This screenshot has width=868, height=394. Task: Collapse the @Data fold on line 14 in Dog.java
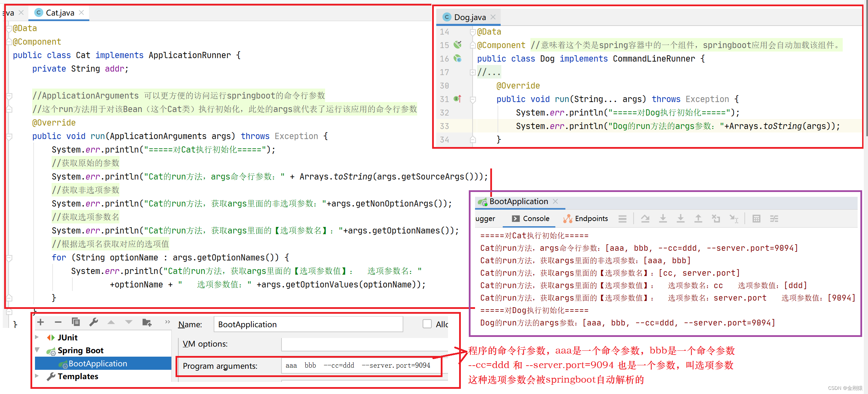473,32
